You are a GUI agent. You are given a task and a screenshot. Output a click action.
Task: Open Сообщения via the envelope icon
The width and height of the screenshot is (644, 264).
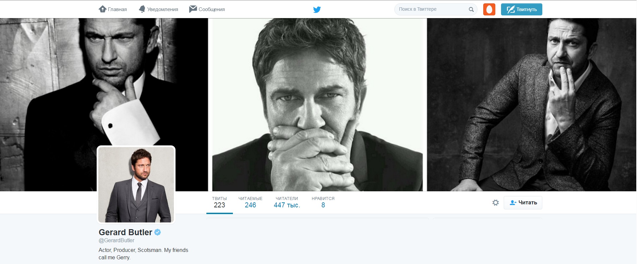[x=193, y=9]
